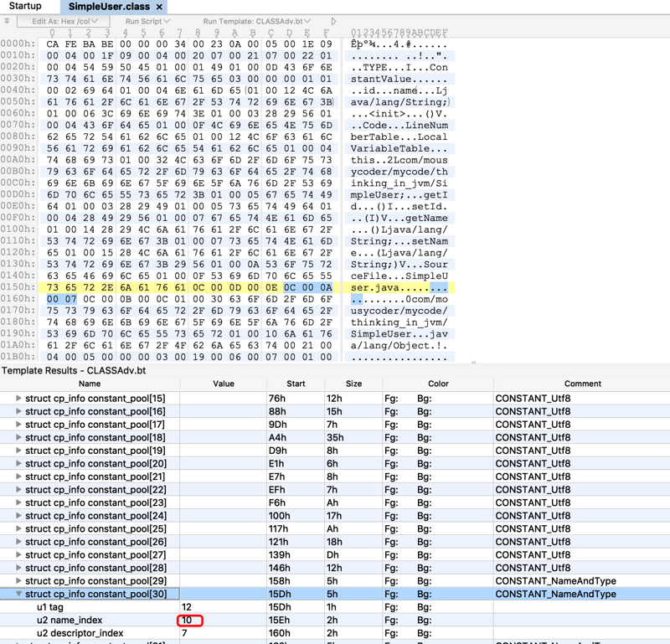Click highlighted hex bytes 00 07 at 0160h
The height and width of the screenshot is (644, 670).
click(x=61, y=299)
